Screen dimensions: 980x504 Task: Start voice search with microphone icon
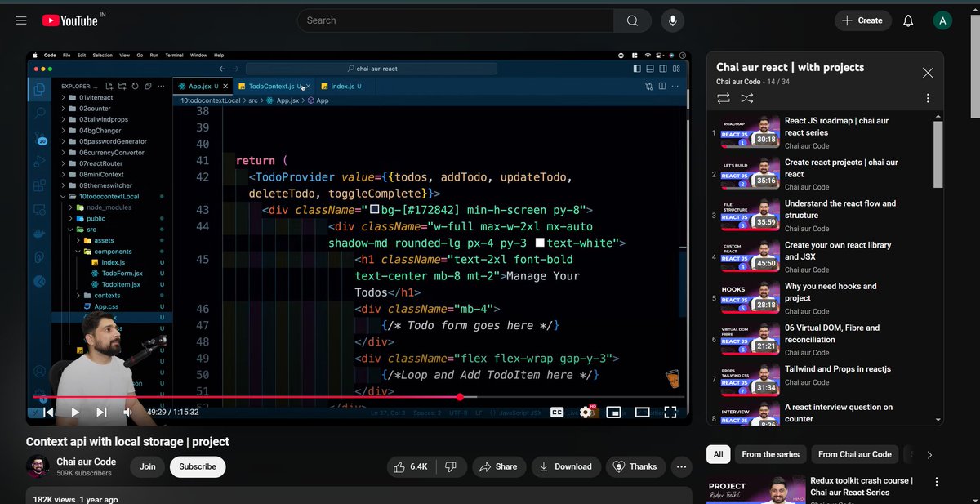coord(673,20)
